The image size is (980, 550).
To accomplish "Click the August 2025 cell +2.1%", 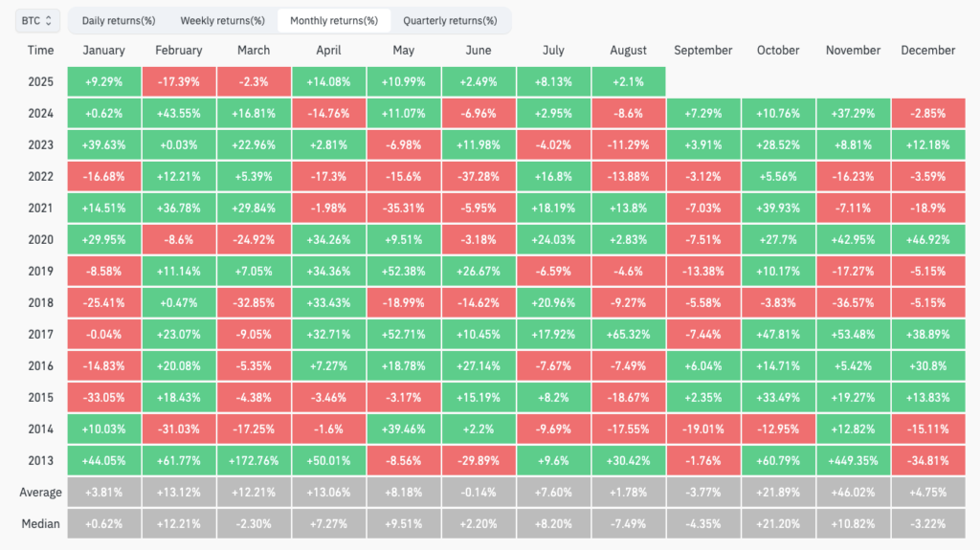I will [x=628, y=81].
